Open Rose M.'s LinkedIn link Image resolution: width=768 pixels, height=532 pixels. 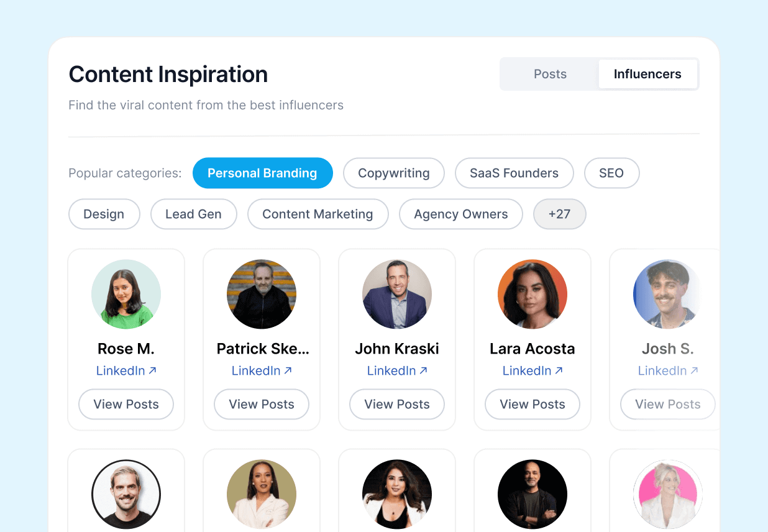121,371
